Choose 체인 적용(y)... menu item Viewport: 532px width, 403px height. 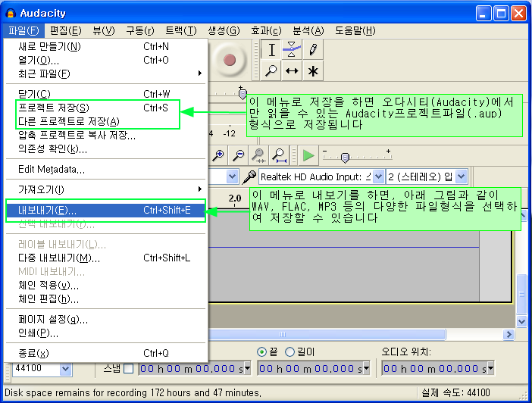[x=106, y=286]
